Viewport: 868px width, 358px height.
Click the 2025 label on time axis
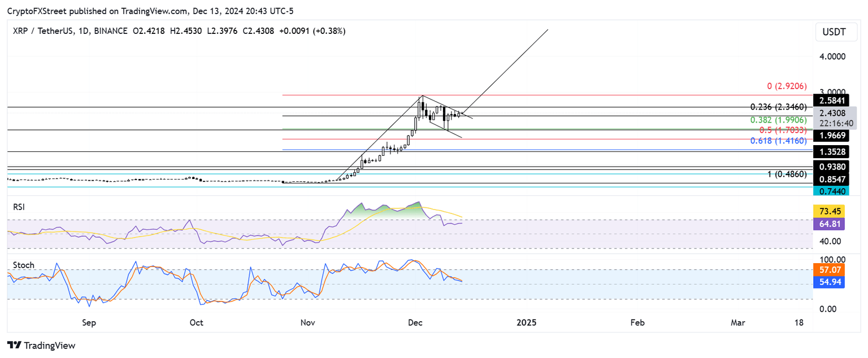527,322
